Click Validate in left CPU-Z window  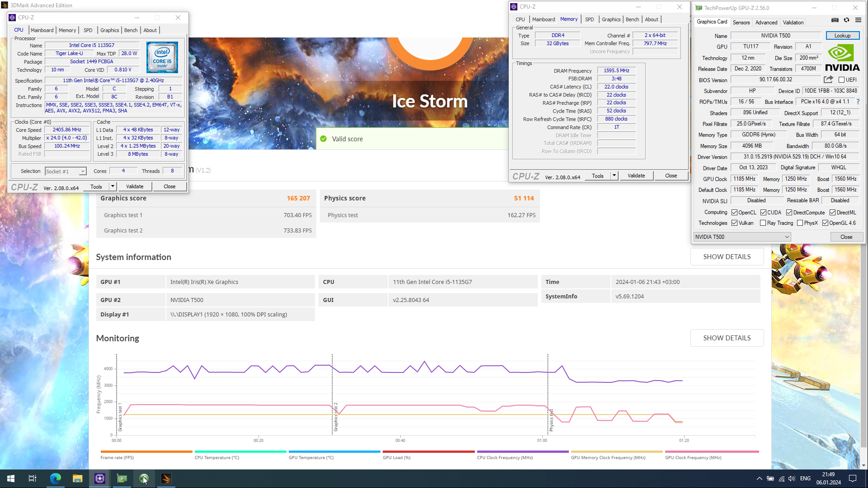click(x=135, y=186)
